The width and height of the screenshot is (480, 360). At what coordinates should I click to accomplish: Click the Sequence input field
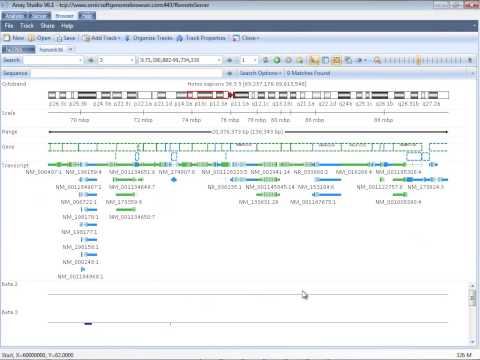[x=127, y=73]
